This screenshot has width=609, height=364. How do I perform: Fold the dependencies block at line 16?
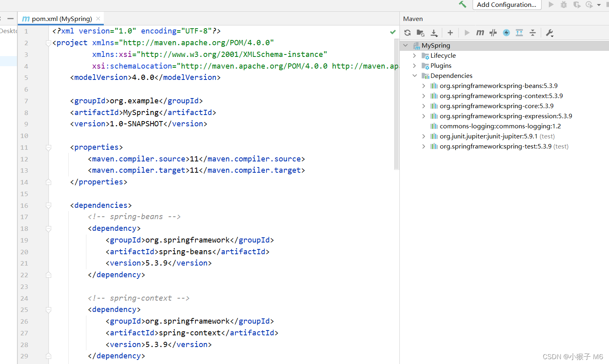(x=48, y=205)
